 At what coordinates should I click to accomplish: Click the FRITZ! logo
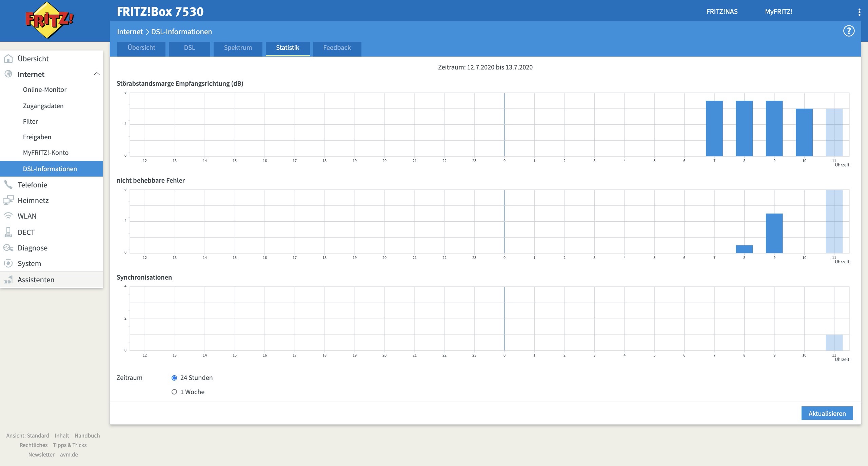click(x=50, y=20)
